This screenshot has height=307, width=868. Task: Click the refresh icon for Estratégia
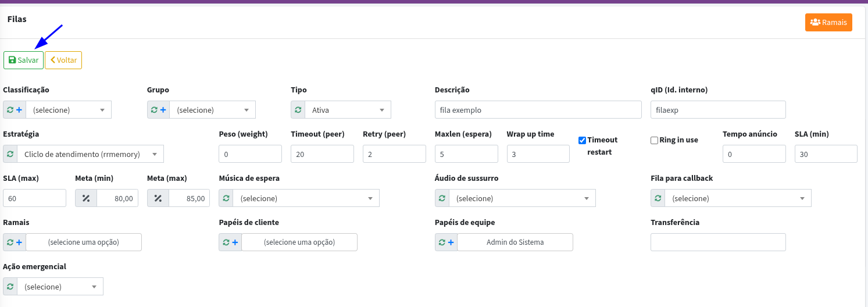click(10, 154)
